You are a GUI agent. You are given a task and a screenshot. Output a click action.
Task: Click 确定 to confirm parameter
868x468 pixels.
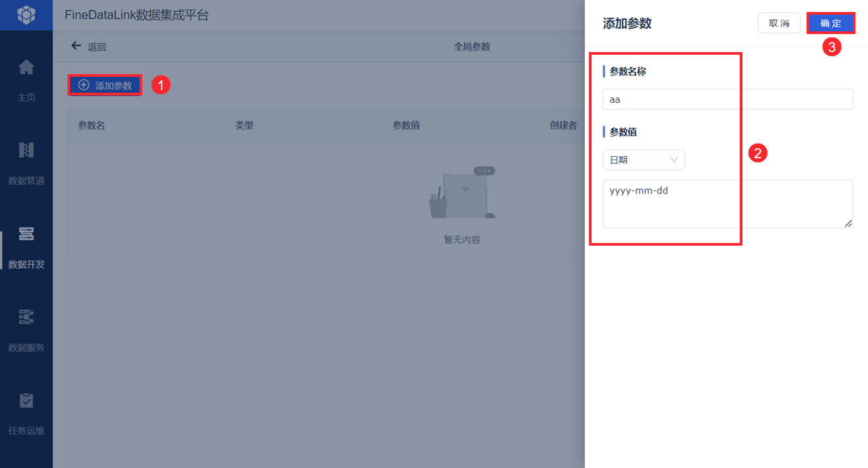[x=831, y=23]
